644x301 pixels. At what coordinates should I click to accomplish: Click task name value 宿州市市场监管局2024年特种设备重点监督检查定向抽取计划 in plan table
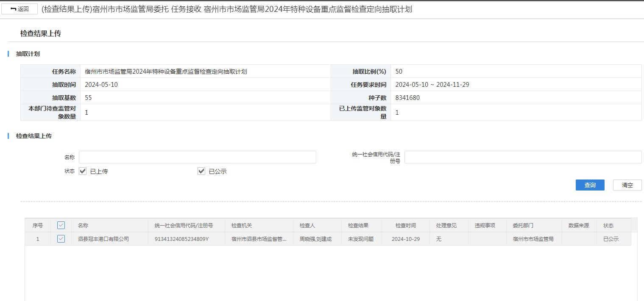click(166, 72)
